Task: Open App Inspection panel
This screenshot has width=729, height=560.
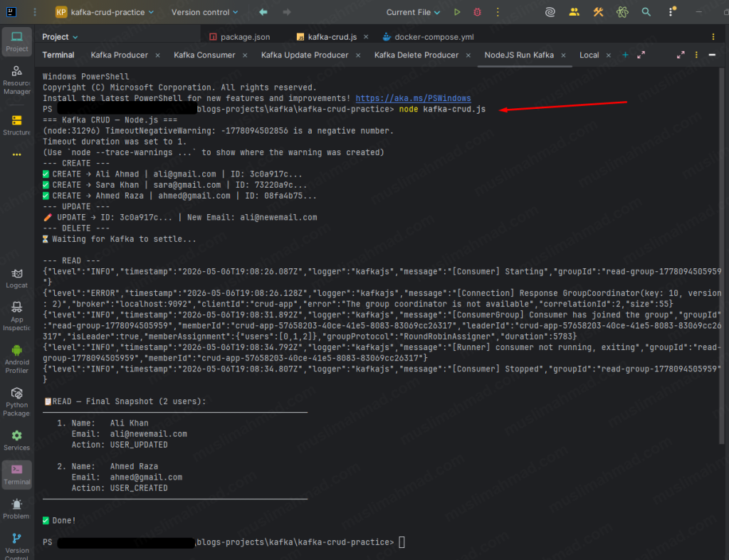Action: coord(17,316)
